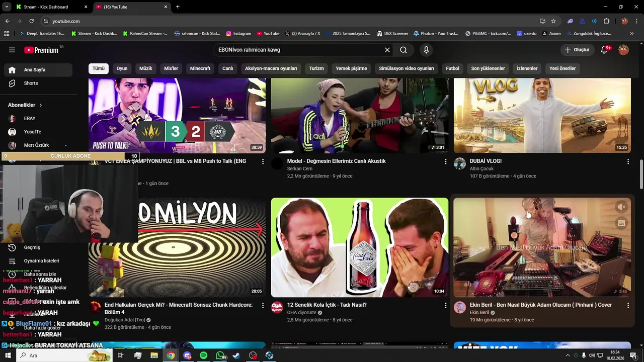Run search with magnifier button

tap(404, 50)
